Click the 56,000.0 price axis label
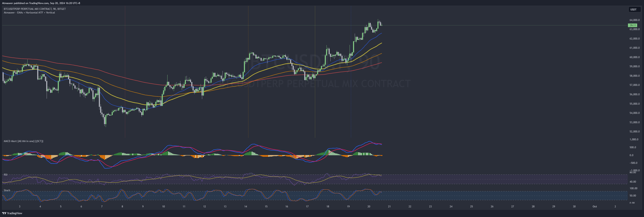 [x=635, y=94]
